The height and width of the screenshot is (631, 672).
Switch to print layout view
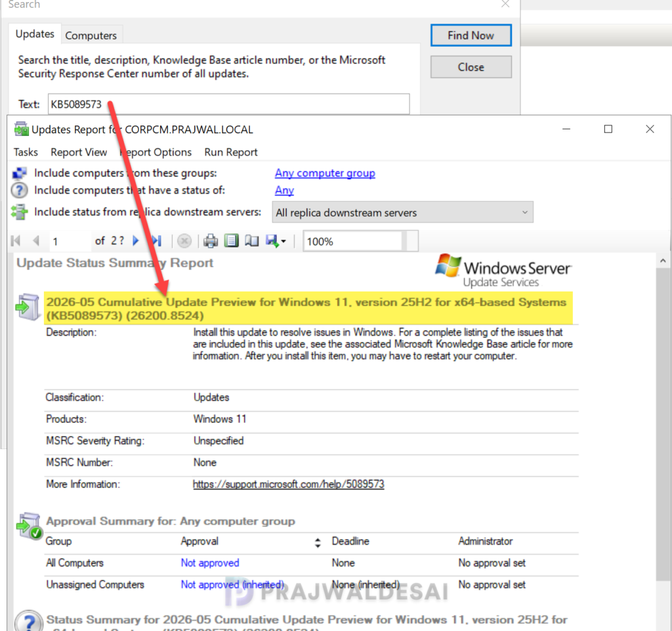(231, 241)
